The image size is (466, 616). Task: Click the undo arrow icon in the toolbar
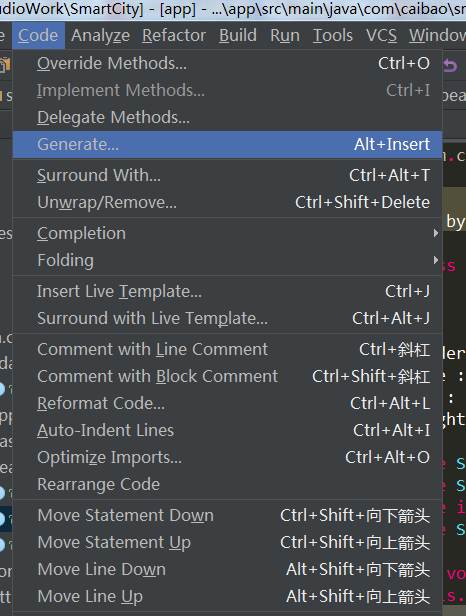coord(451,65)
